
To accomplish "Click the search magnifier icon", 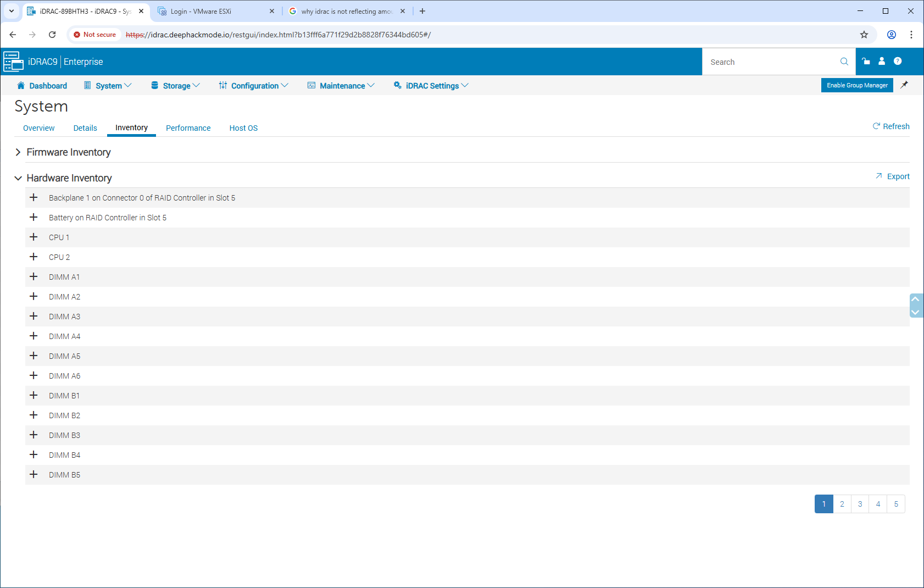I will coord(844,62).
